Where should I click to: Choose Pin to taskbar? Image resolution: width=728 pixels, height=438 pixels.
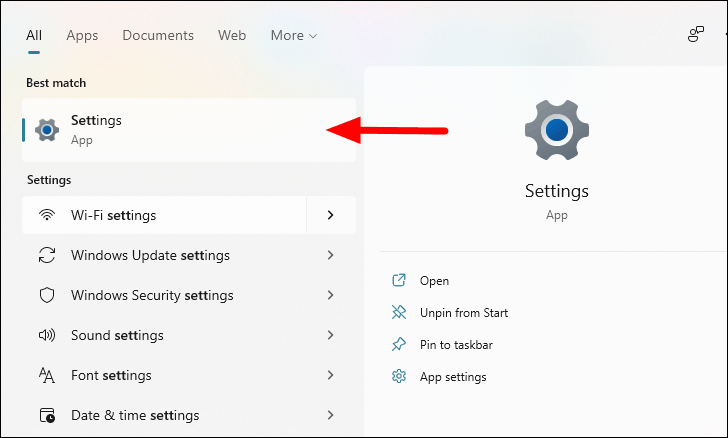pyautogui.click(x=456, y=345)
